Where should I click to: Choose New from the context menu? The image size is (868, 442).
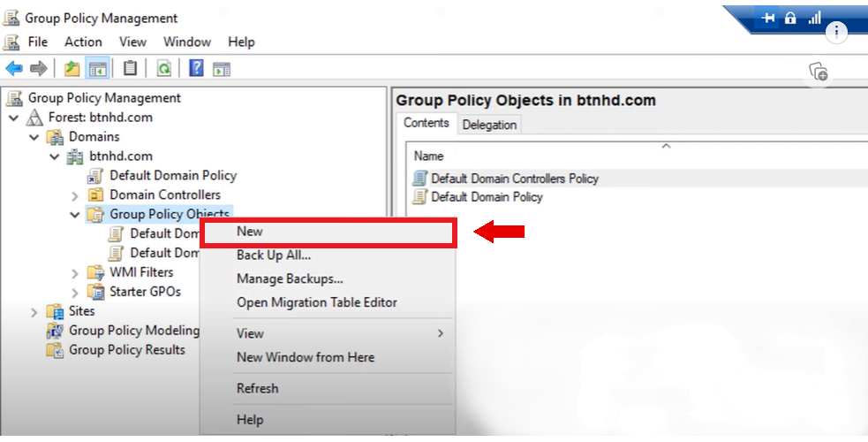(328, 232)
